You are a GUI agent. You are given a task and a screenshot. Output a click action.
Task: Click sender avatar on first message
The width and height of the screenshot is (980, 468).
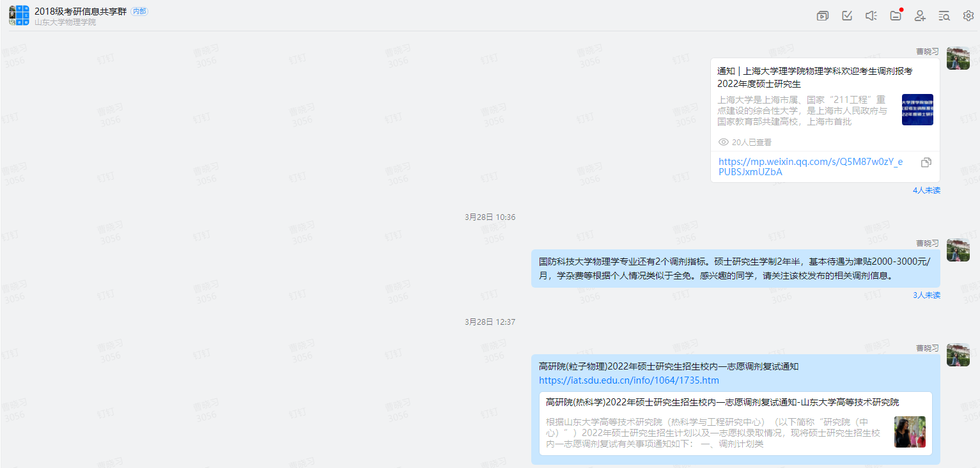click(958, 58)
